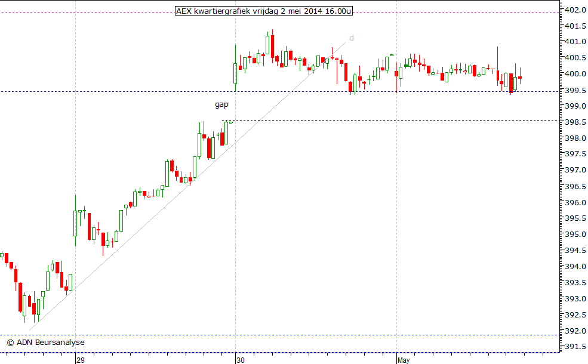Screen dimensions: 588x364
Task: Click the © ADN Beursanalyse copyright text
Action: tap(46, 343)
